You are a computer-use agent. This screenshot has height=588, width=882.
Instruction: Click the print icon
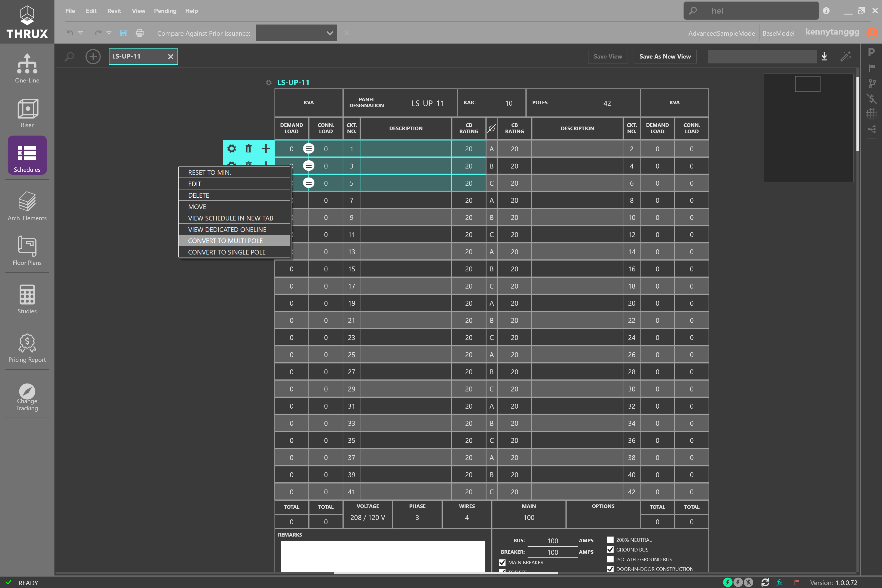pos(139,33)
